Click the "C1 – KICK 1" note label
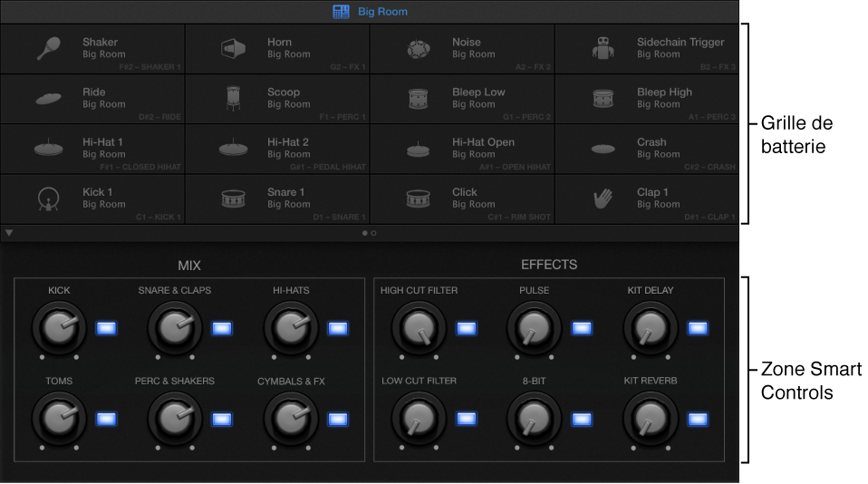 (x=159, y=218)
